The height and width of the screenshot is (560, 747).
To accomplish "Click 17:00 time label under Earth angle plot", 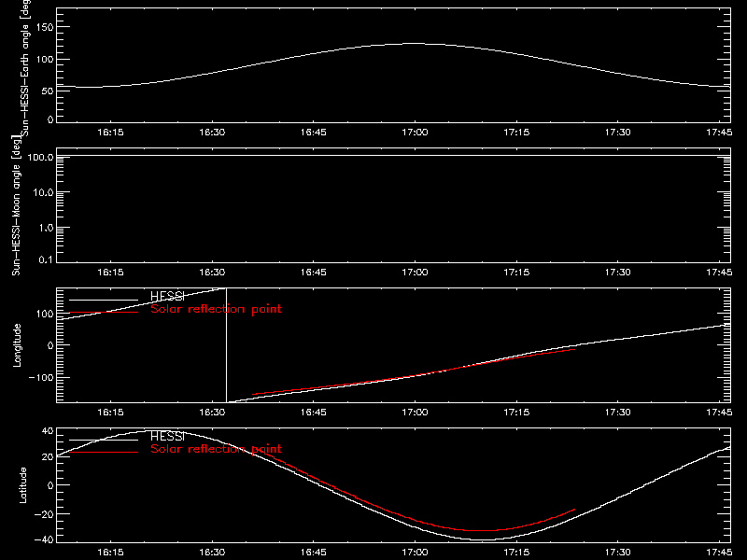I will (x=415, y=132).
